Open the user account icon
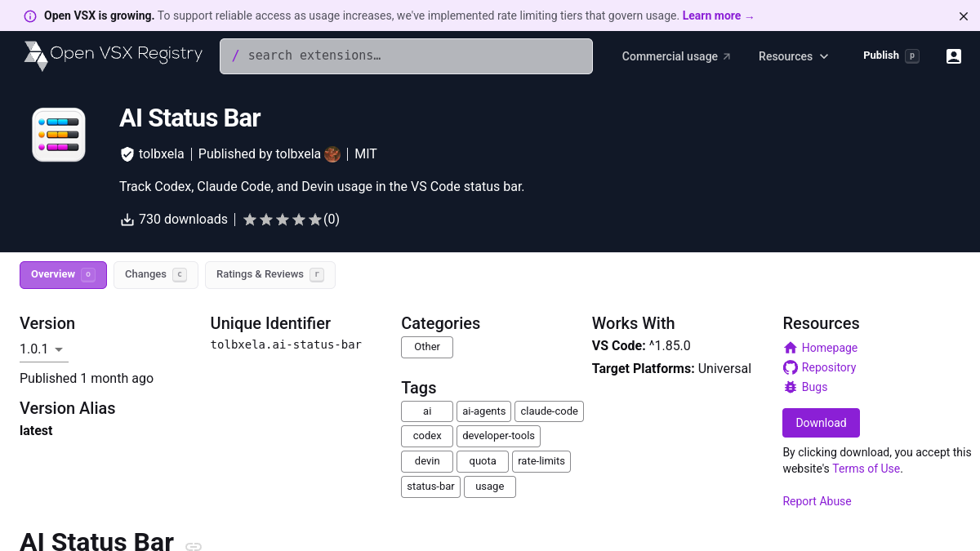This screenshot has width=980, height=551. pos(954,56)
